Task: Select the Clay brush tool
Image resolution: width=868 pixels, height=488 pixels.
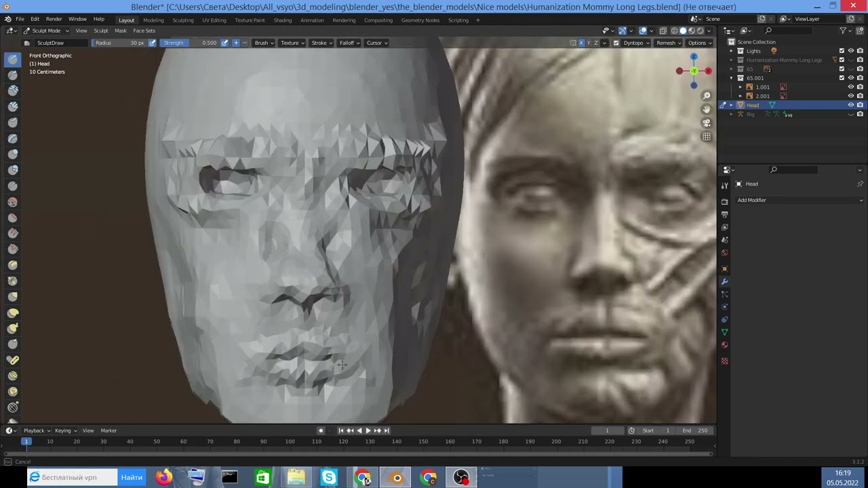Action: 12,91
